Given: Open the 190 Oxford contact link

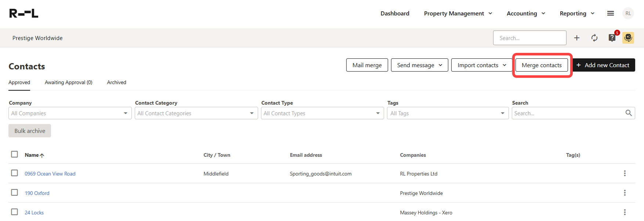Looking at the screenshot, I should coord(37,193).
